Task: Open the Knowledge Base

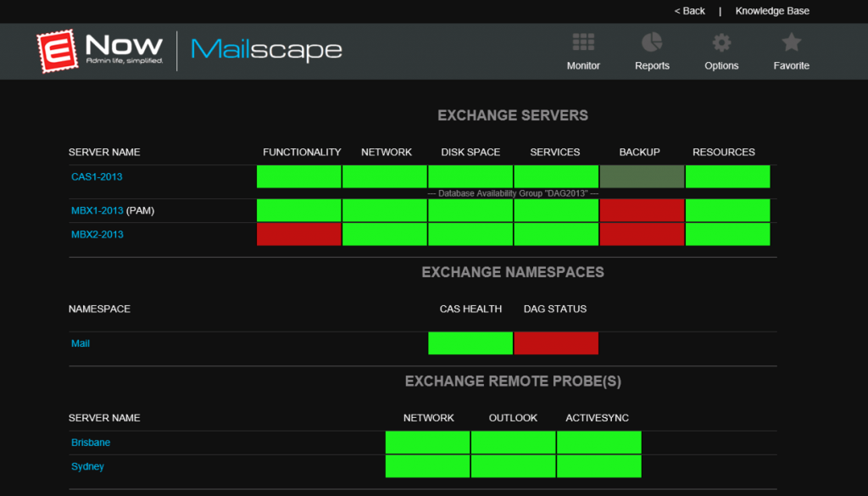Action: [772, 11]
